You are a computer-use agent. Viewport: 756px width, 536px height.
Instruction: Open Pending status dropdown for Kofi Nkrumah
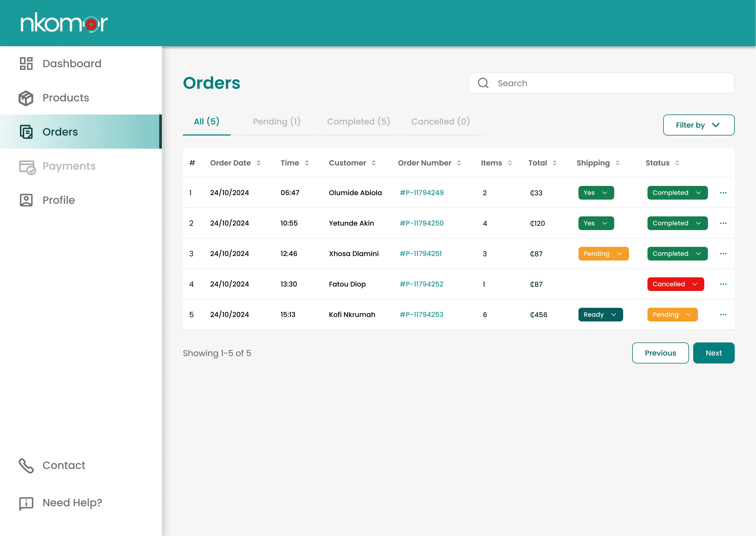tap(672, 315)
